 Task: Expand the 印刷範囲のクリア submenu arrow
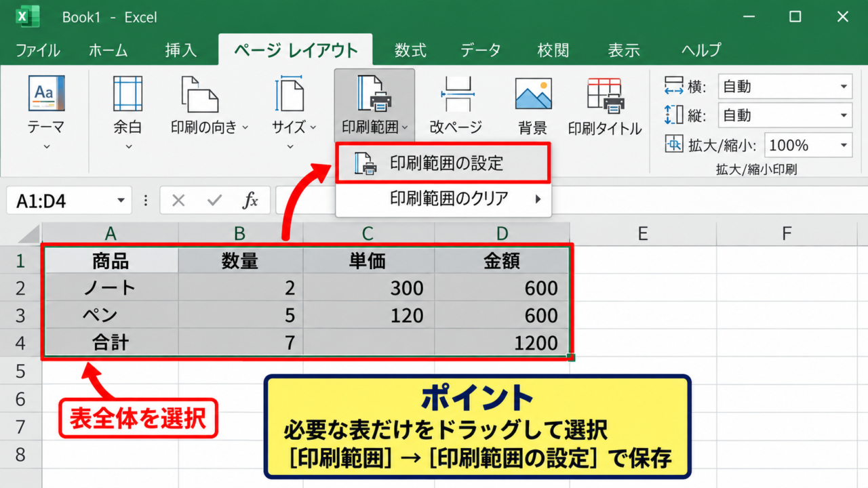(x=538, y=199)
